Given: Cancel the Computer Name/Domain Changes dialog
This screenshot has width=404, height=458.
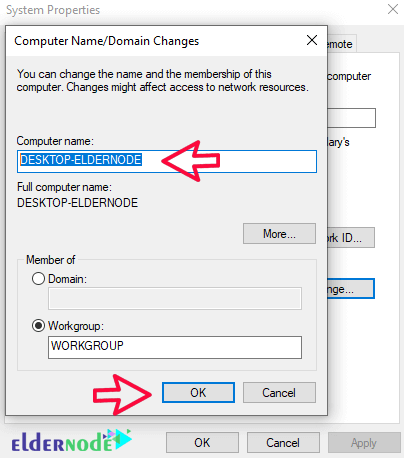Looking at the screenshot, I should 279,392.
